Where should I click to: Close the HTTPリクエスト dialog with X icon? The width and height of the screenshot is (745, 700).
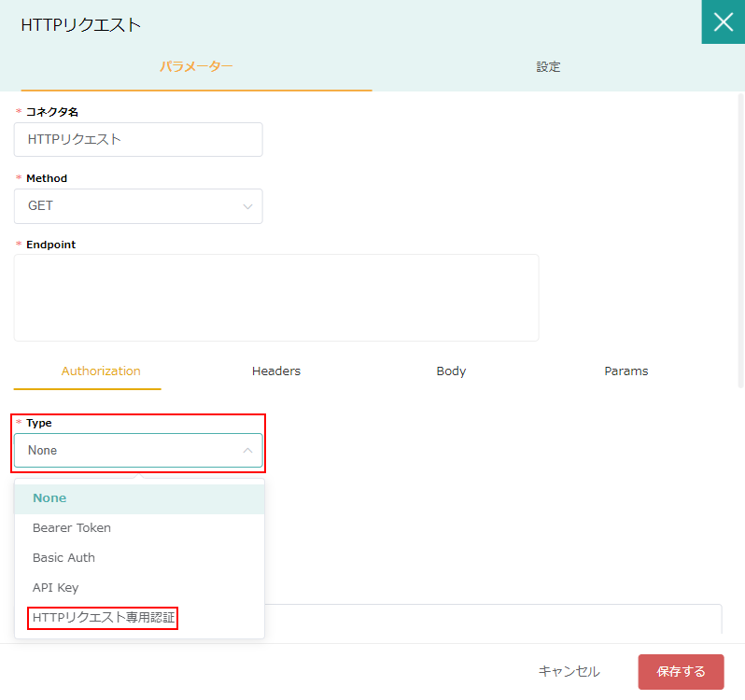click(x=724, y=21)
